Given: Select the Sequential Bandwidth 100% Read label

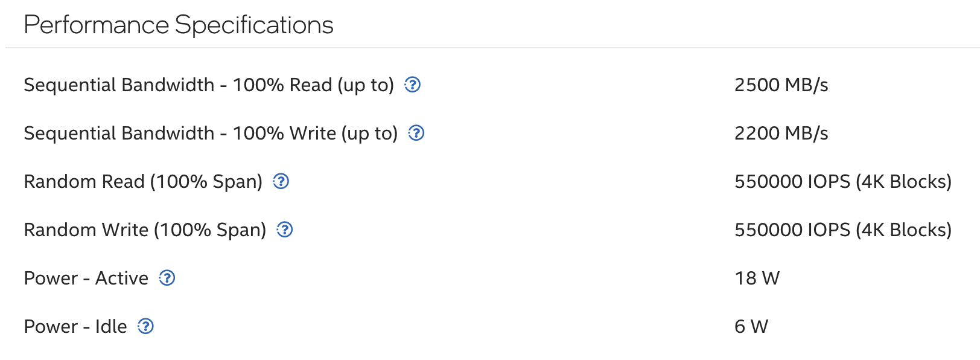Looking at the screenshot, I should pyautogui.click(x=208, y=85).
